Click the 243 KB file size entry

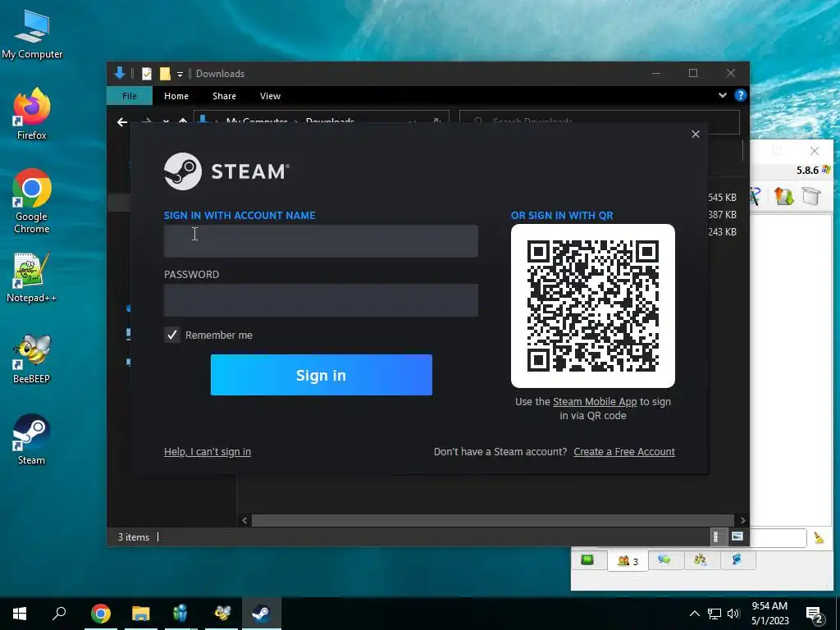coord(722,231)
